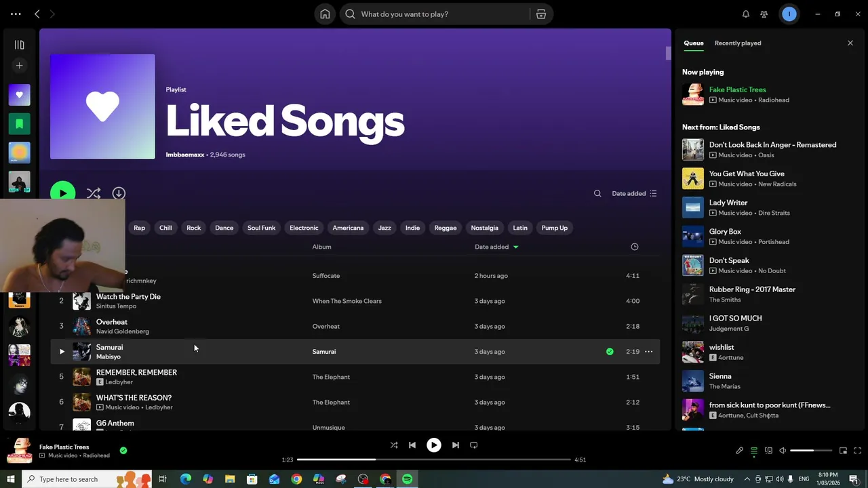Open Radiohead artist link in Now playing
Viewport: 868px width, 488px height.
pyautogui.click(x=773, y=100)
